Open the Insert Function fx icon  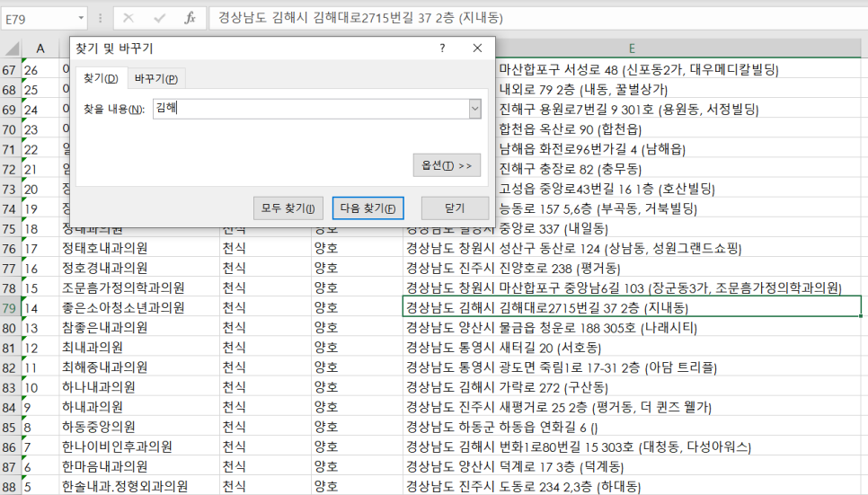pyautogui.click(x=190, y=18)
